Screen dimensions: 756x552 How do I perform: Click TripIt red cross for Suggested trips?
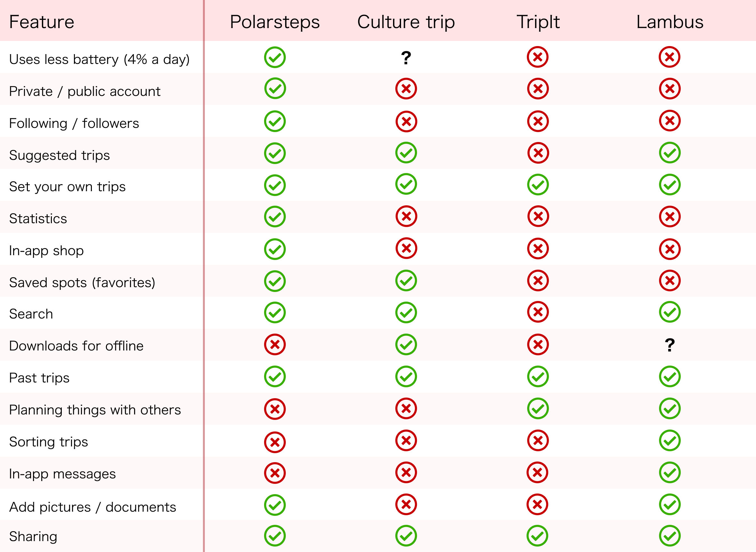tap(538, 153)
